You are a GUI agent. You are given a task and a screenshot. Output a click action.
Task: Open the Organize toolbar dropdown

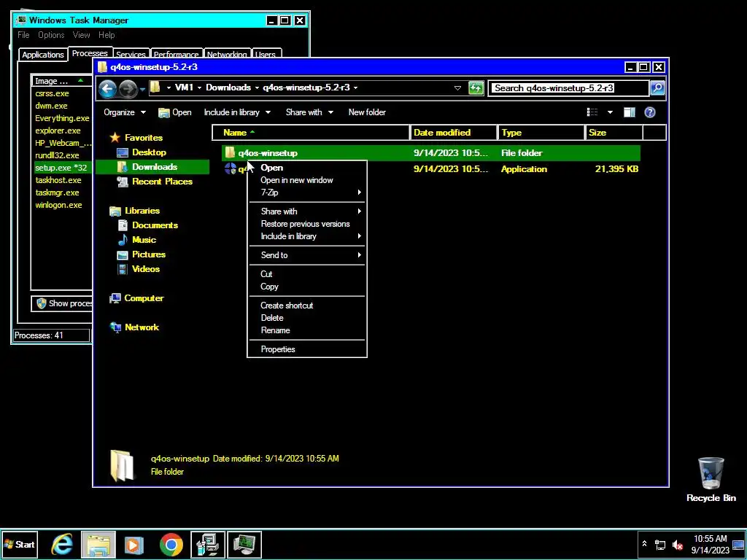pyautogui.click(x=125, y=112)
